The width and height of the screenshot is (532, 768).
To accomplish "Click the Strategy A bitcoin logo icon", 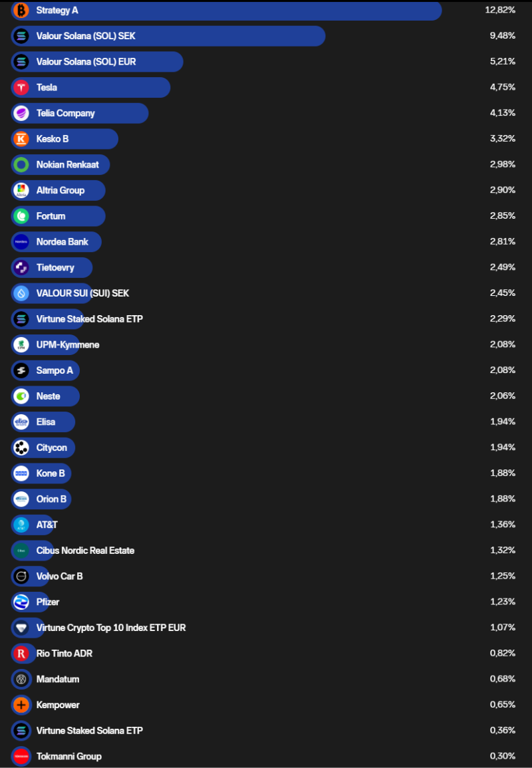I will click(x=21, y=10).
